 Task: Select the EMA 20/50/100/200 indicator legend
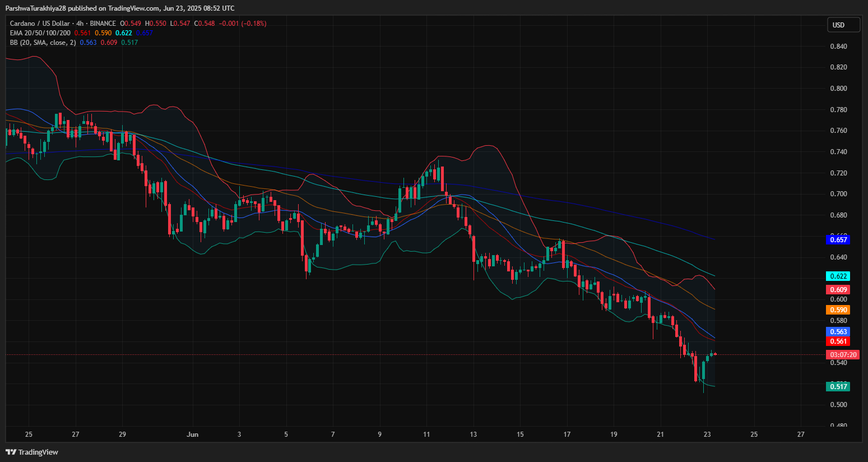[x=40, y=33]
